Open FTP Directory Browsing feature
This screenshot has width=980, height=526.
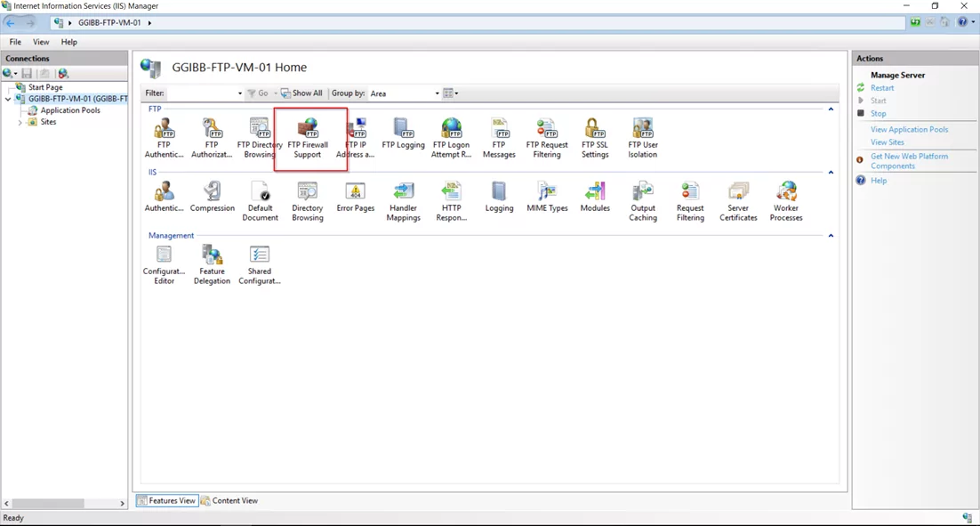[x=260, y=138]
